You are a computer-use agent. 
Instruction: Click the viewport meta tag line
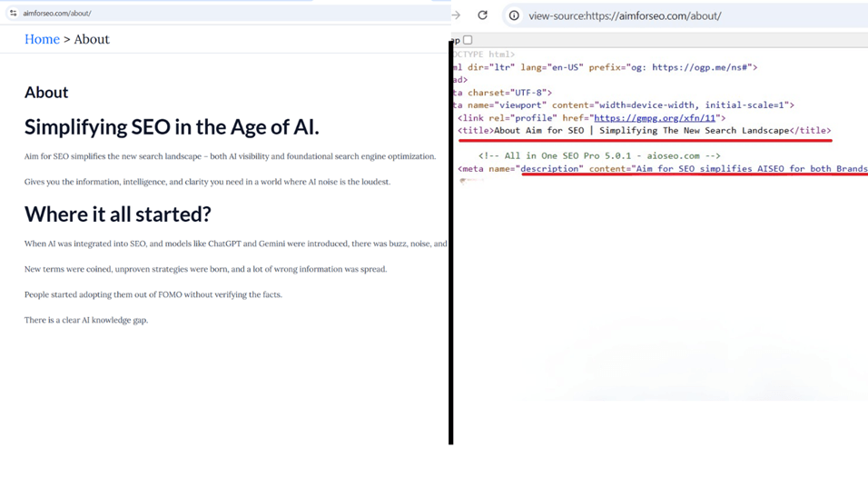[624, 105]
